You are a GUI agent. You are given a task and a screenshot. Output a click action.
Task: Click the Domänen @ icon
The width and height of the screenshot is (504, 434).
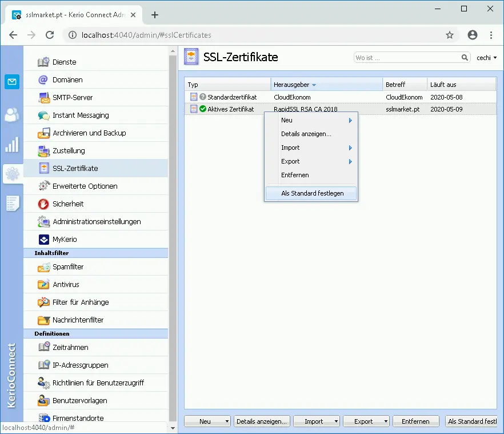43,79
